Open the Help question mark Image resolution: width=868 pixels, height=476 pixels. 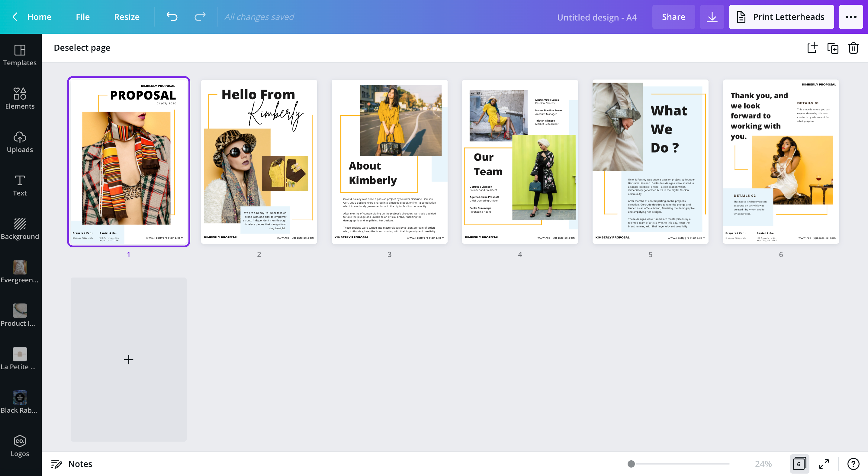tap(853, 464)
